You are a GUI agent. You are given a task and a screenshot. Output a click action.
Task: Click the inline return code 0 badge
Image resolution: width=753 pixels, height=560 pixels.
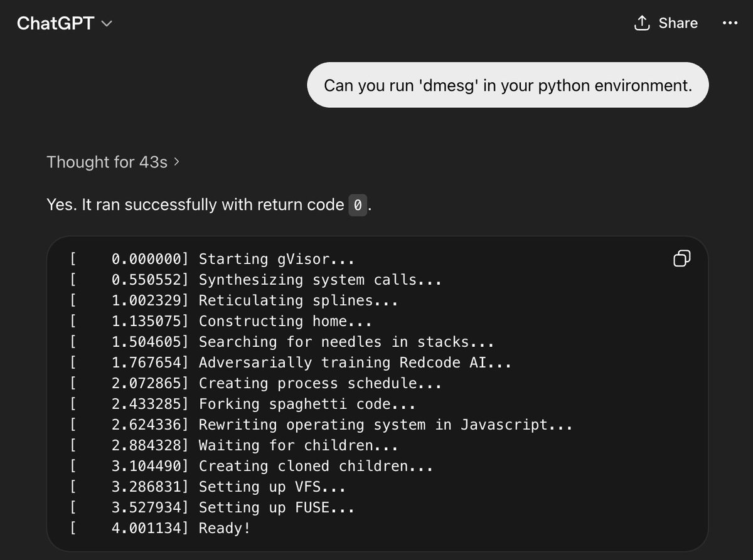pos(357,205)
